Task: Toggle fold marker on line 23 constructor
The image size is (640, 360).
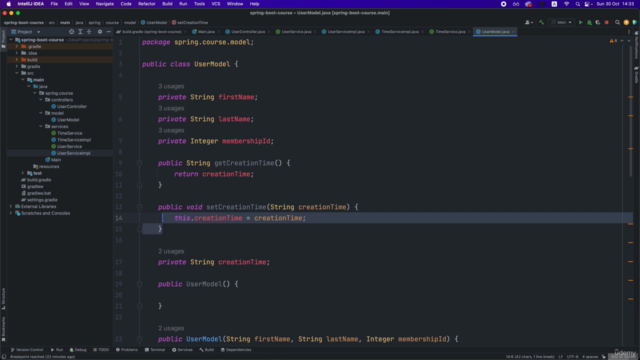Action: click(x=139, y=339)
